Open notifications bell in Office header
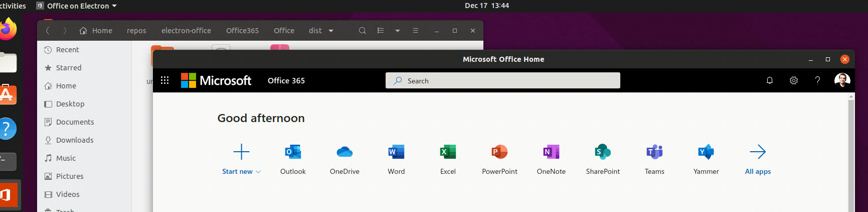Viewport: 868px width, 212px height. pos(770,80)
